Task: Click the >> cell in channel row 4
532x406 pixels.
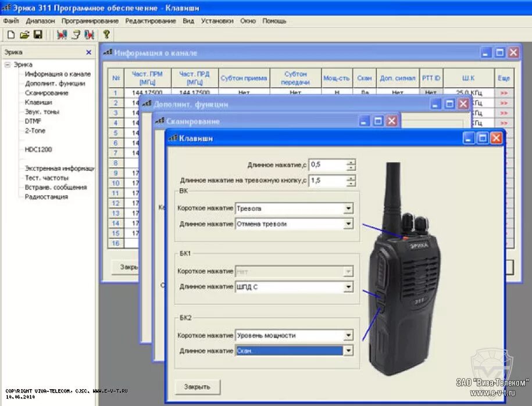Action: click(x=504, y=123)
